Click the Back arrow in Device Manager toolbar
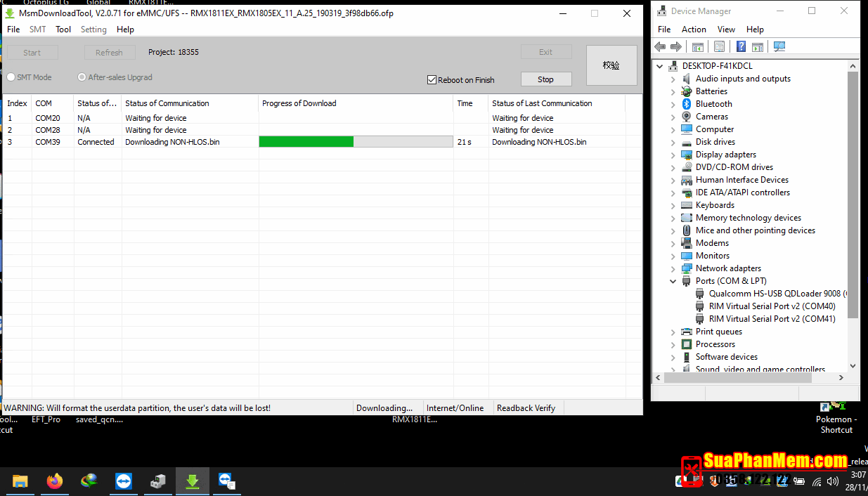 click(x=659, y=47)
